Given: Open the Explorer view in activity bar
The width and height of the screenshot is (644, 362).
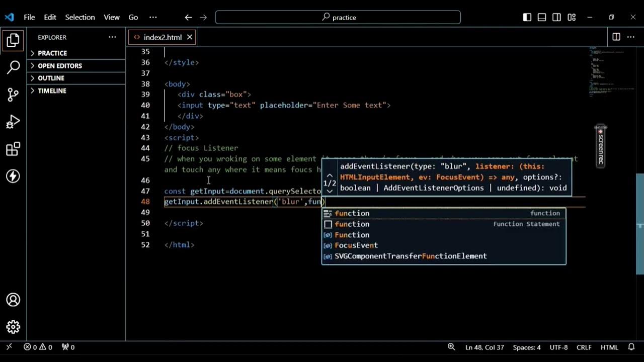Looking at the screenshot, I should coord(13,40).
